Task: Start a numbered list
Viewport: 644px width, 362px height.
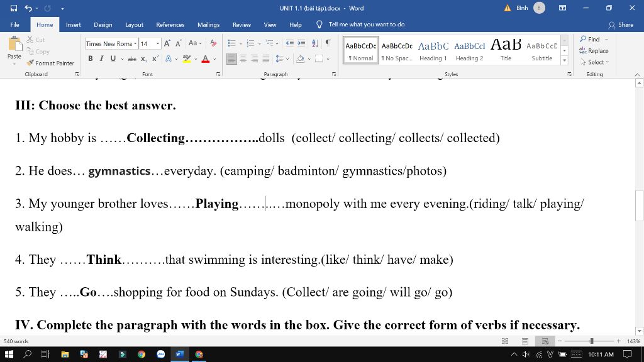Action: coord(250,43)
